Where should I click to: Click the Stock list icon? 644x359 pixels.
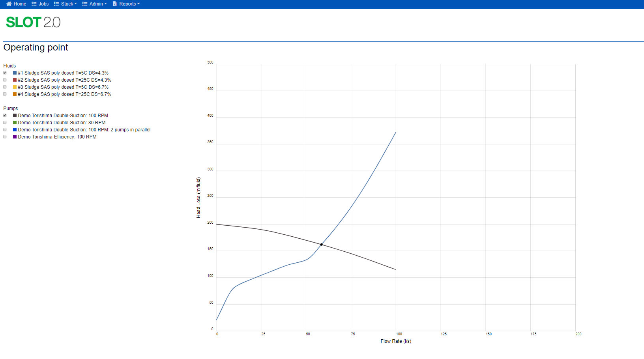pyautogui.click(x=56, y=4)
